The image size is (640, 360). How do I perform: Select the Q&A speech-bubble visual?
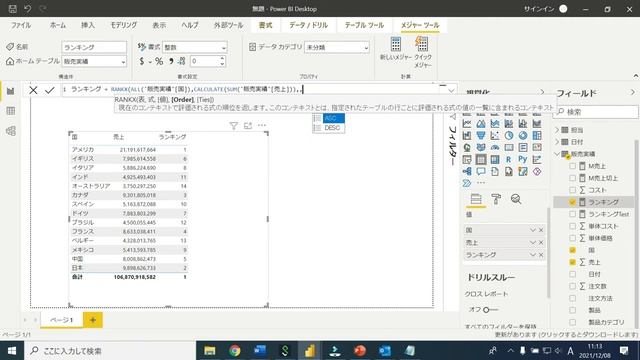click(x=481, y=171)
